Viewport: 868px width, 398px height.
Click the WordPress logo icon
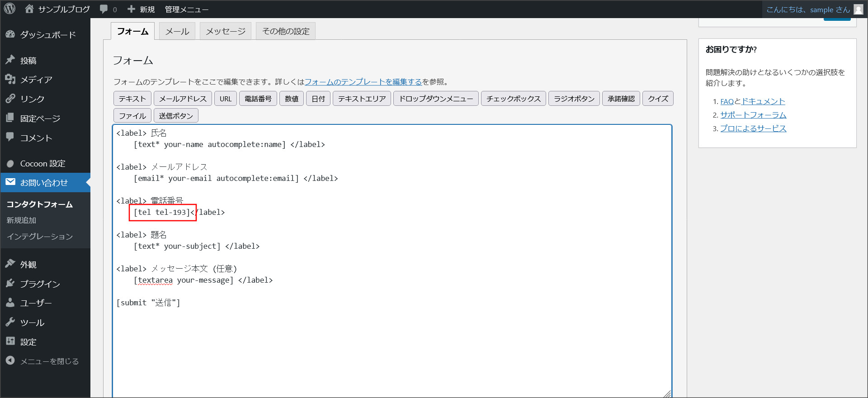pos(9,9)
